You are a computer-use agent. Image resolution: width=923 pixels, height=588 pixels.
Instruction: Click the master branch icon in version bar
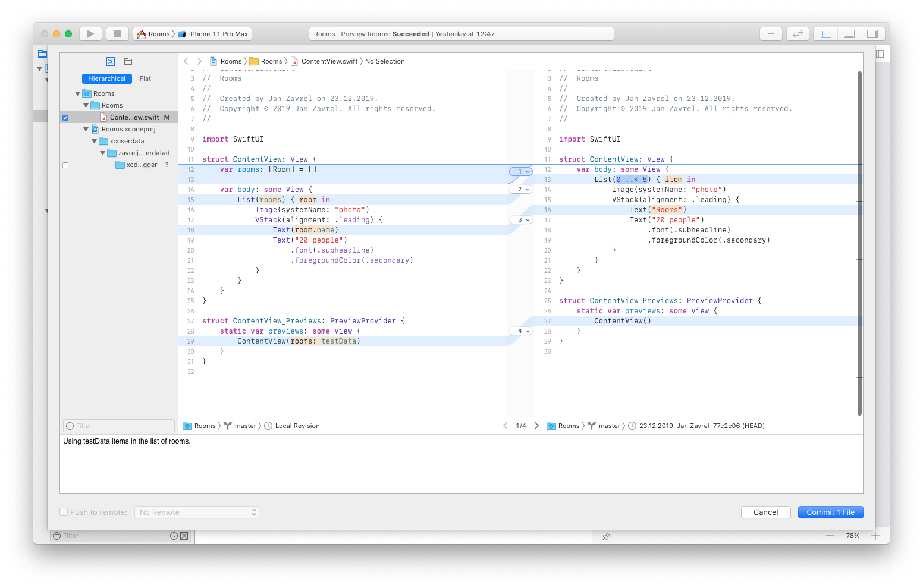pyautogui.click(x=228, y=426)
